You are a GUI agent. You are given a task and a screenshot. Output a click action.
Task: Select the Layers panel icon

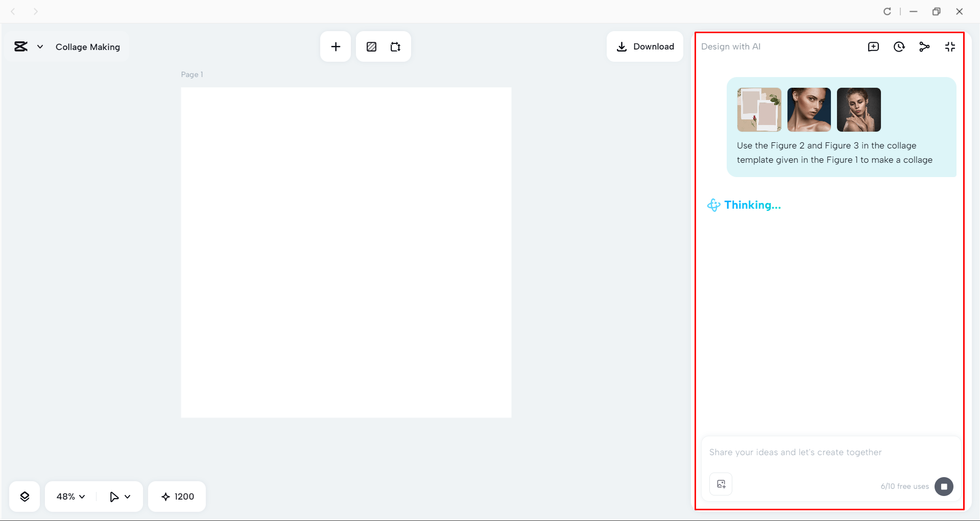tap(24, 496)
